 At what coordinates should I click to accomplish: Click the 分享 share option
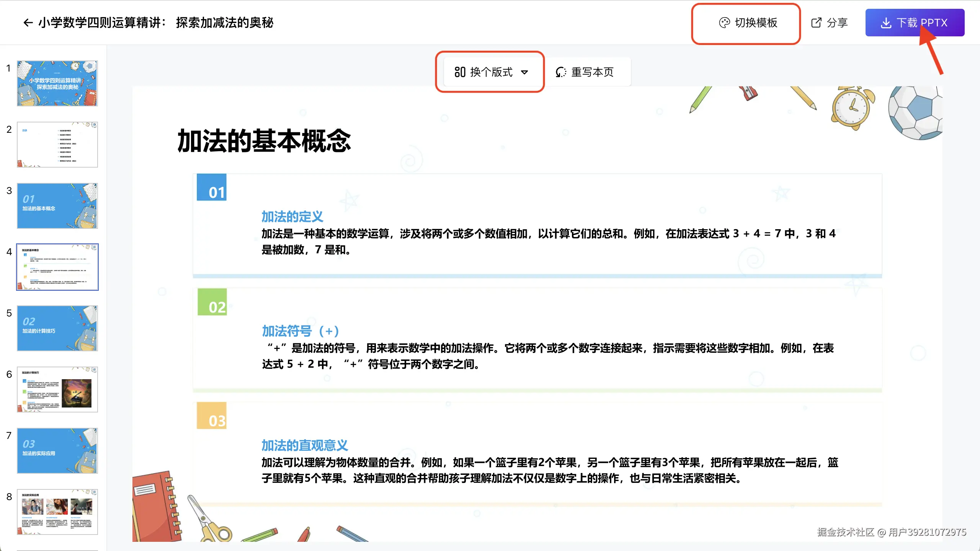click(837, 23)
